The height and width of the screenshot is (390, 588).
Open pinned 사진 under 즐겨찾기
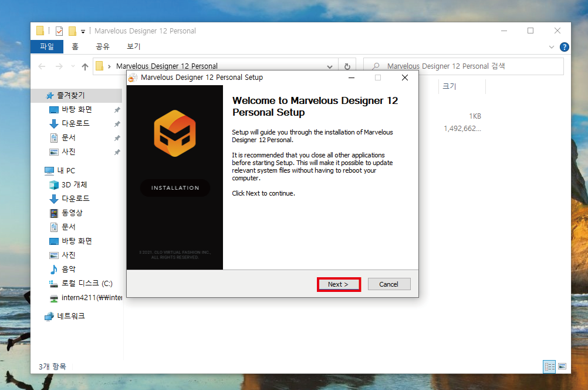tap(69, 152)
